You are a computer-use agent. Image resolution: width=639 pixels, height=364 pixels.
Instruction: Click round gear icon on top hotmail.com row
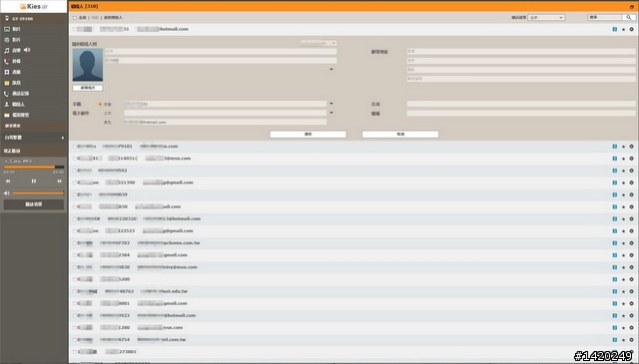[x=631, y=29]
